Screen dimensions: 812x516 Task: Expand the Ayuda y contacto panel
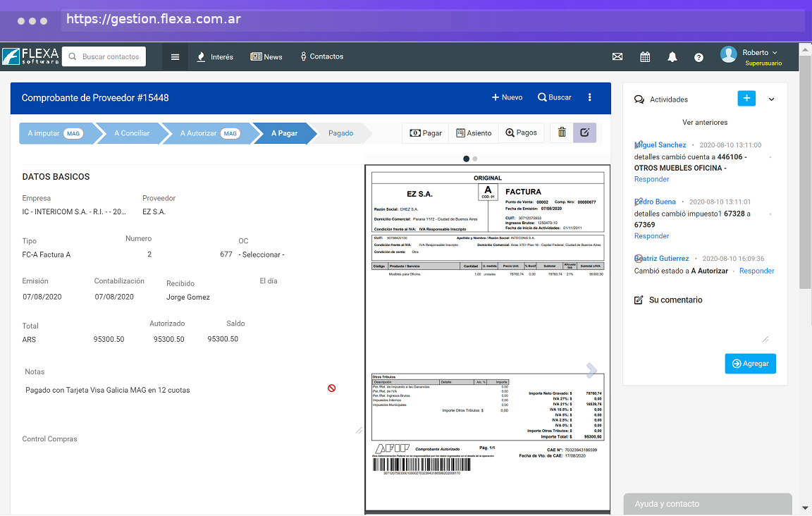point(708,504)
